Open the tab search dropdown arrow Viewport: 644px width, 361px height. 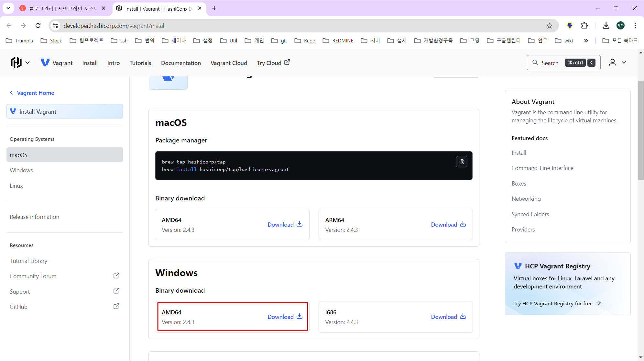tap(8, 8)
